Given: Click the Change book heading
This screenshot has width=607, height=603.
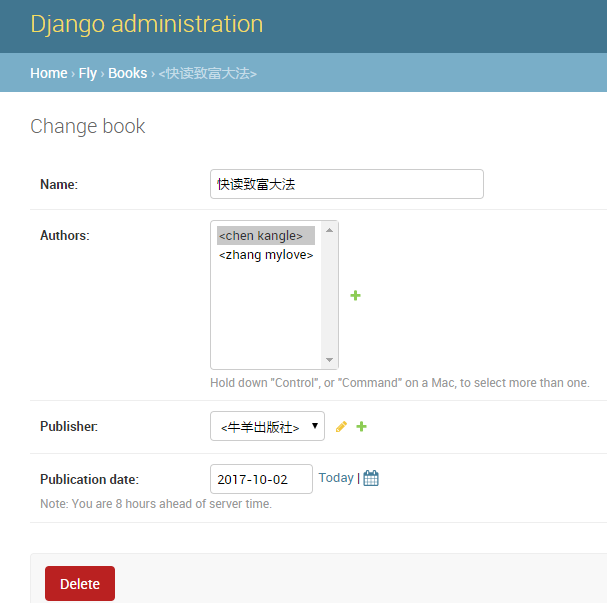Looking at the screenshot, I should pos(87,127).
